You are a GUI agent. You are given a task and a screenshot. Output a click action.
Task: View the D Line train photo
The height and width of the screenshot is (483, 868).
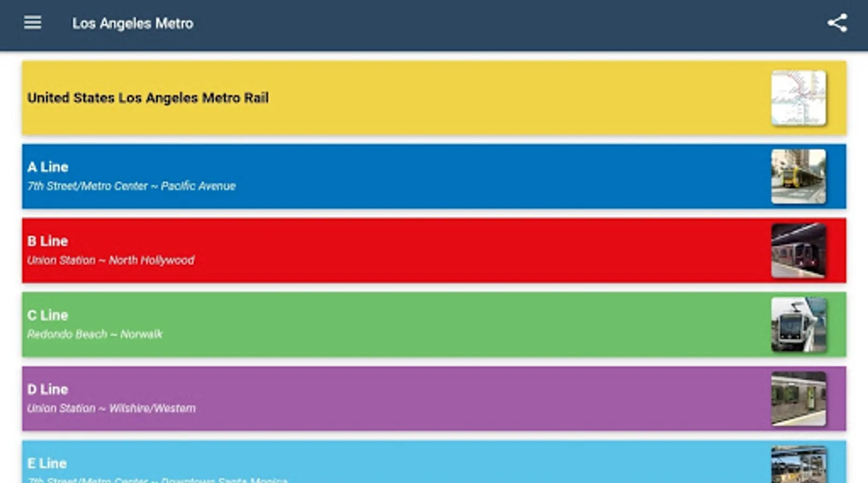pyautogui.click(x=798, y=398)
